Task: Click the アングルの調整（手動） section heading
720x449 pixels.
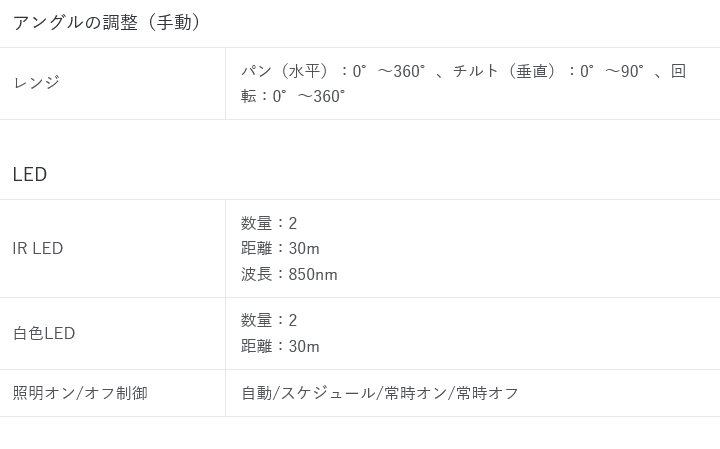Action: pyautogui.click(x=107, y=22)
